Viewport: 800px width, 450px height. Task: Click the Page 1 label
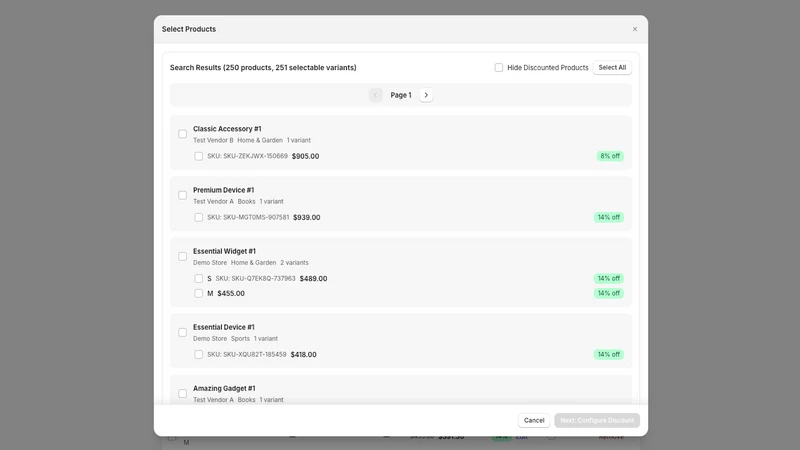[401, 95]
